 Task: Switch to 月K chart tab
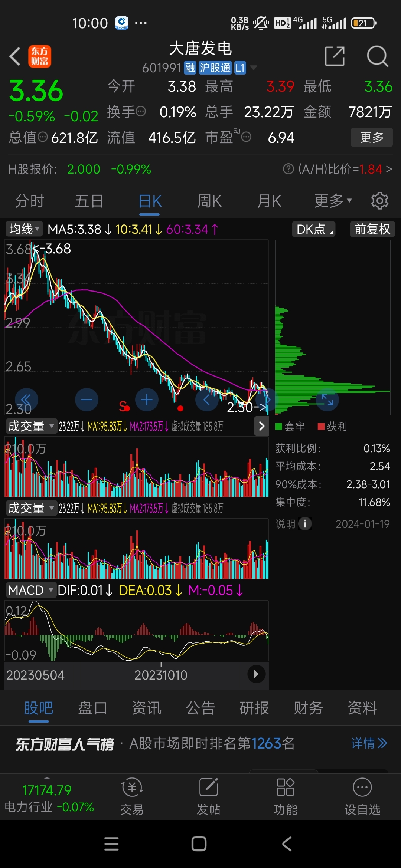pyautogui.click(x=270, y=201)
